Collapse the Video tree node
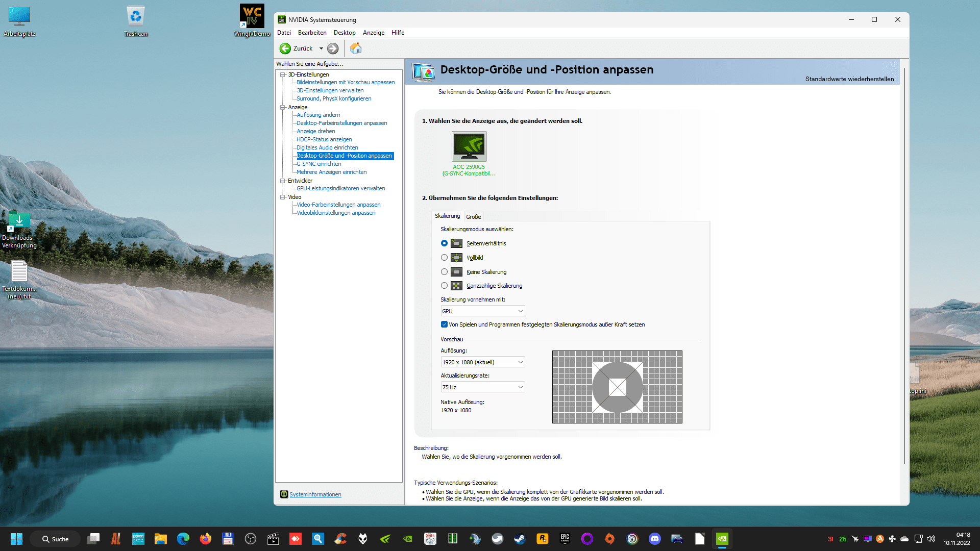This screenshot has height=551, width=980. (x=282, y=197)
